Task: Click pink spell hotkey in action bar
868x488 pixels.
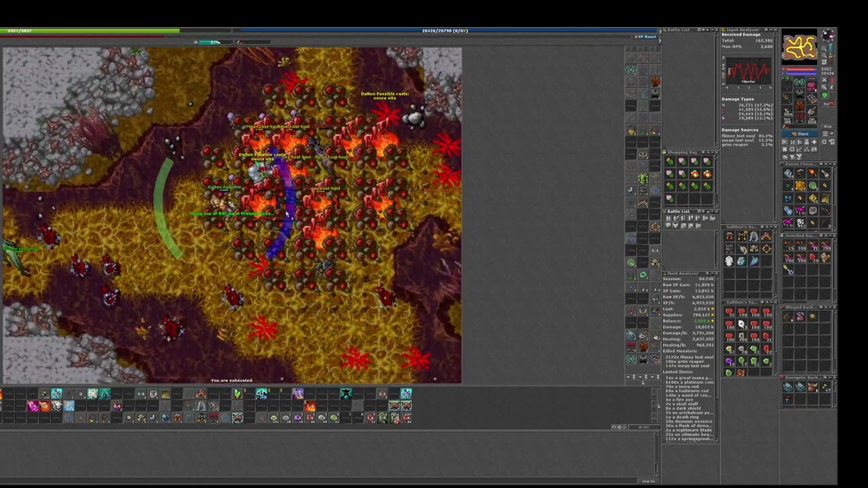Action: tap(32, 406)
